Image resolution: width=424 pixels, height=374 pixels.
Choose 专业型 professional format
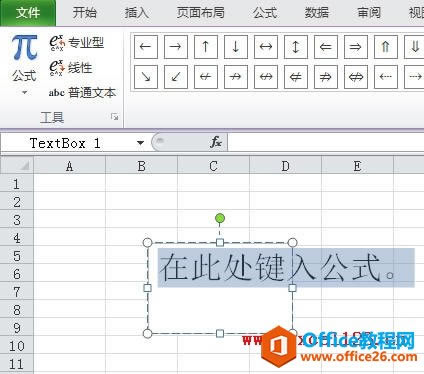coord(77,43)
